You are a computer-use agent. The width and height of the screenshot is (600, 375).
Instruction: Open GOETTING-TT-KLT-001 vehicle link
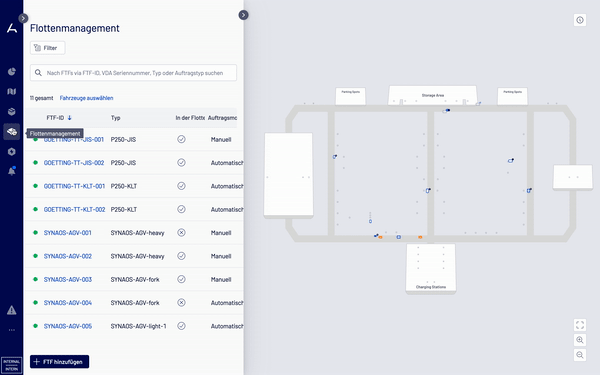coord(74,186)
